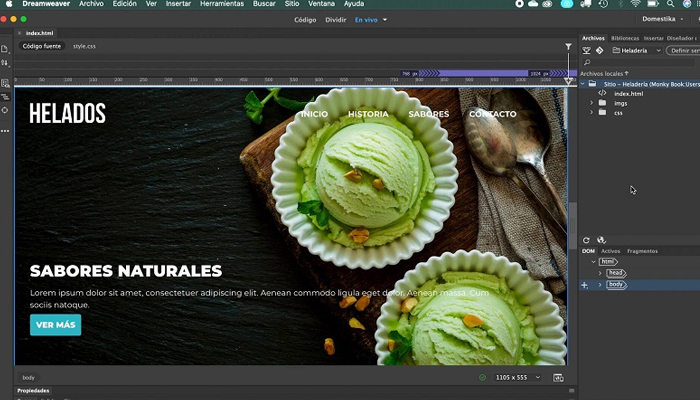Image resolution: width=700 pixels, height=400 pixels.
Task: Click the crosshair target icon in left toolbar
Action: tap(5, 110)
